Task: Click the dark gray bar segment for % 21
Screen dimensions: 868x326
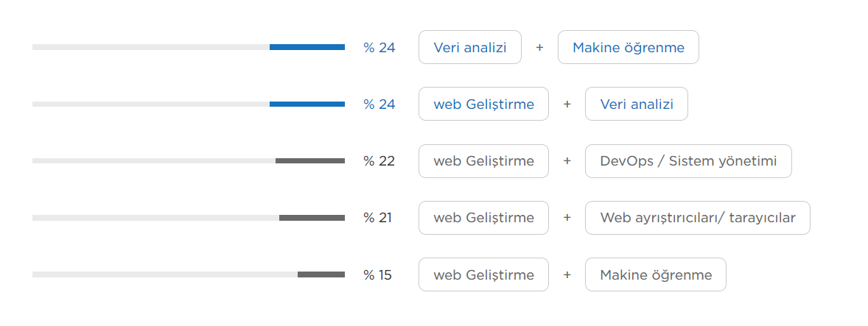Action: click(312, 218)
